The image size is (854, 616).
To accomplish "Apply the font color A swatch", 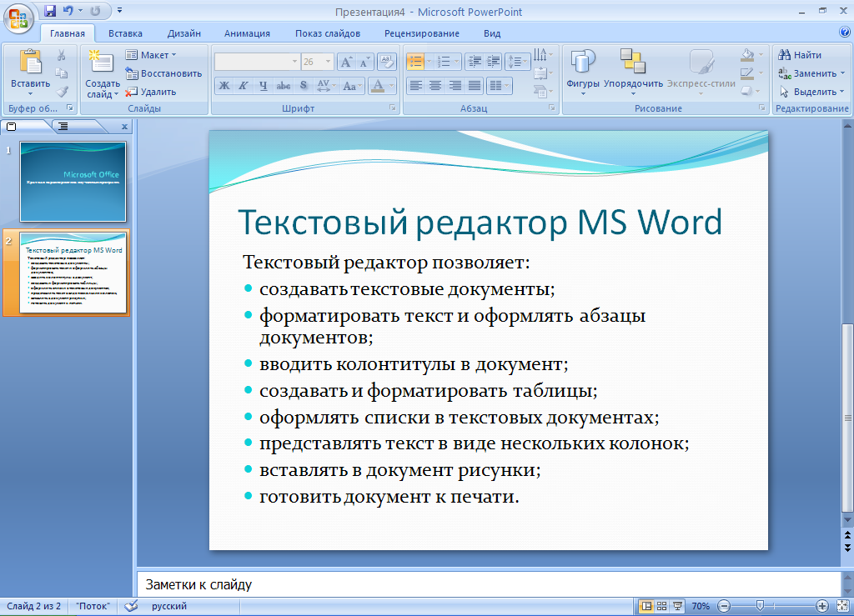I will [378, 85].
